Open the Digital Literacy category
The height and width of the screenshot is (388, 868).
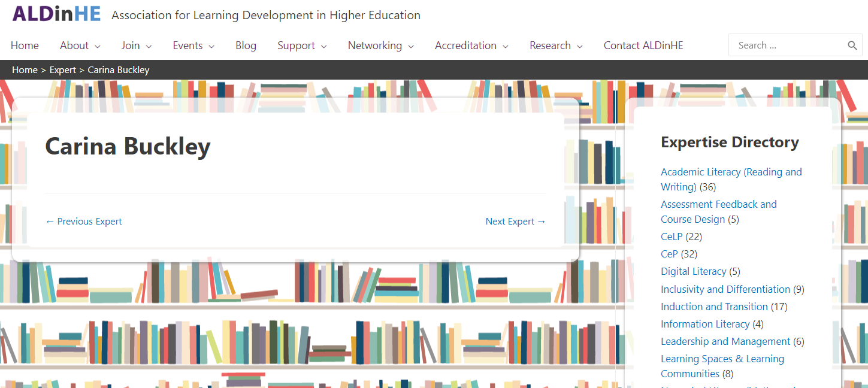tap(694, 271)
